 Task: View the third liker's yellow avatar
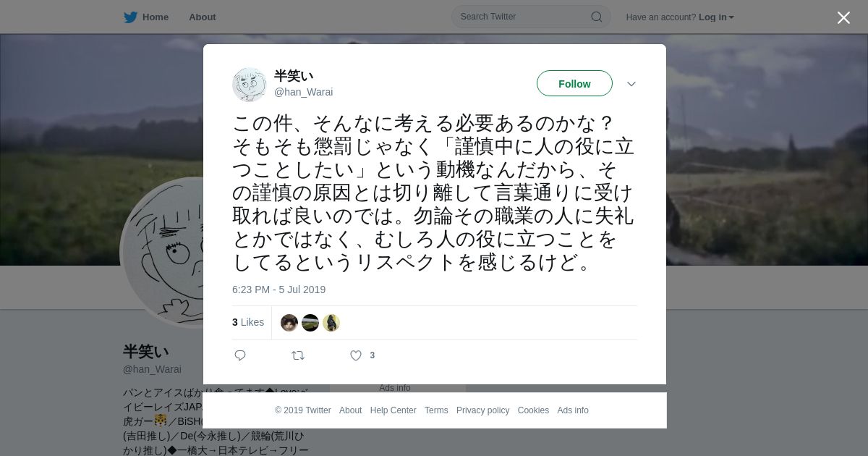click(331, 323)
